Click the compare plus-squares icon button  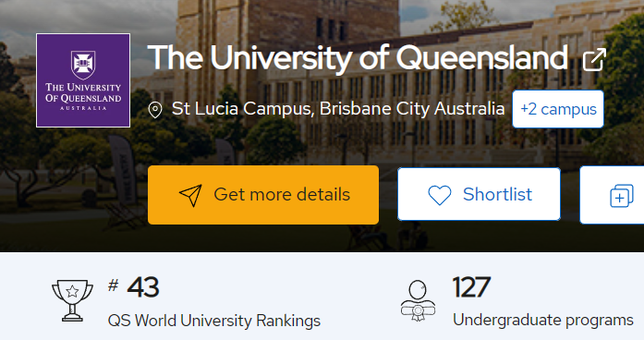pyautogui.click(x=622, y=196)
